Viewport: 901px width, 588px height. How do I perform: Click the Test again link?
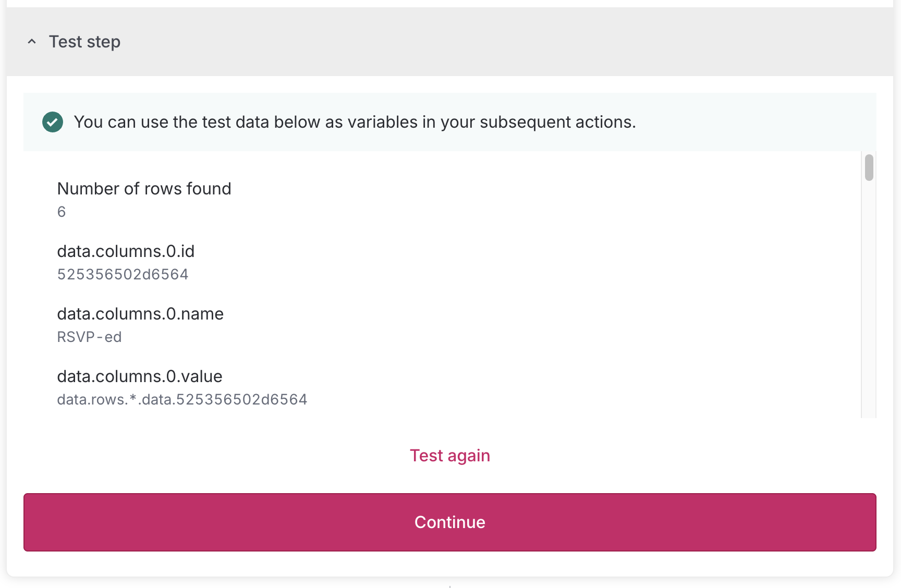pyautogui.click(x=449, y=456)
